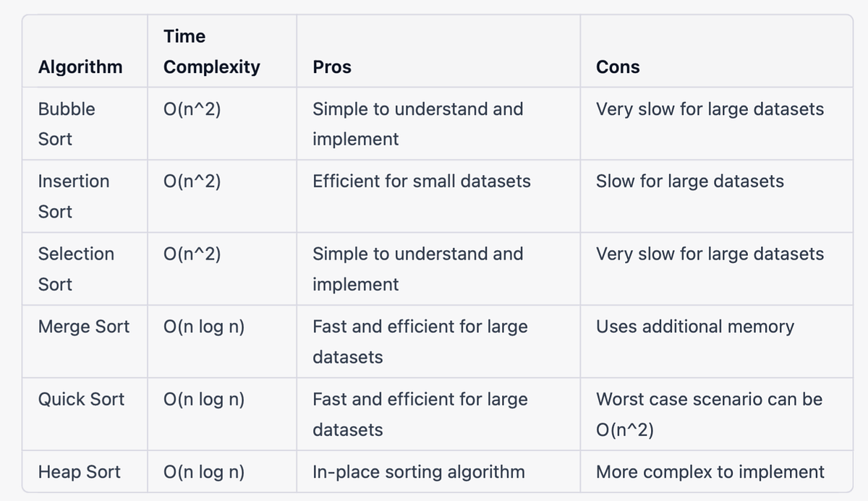Click 'Slow for large datasets' in Insertion row
The image size is (868, 501).
click(690, 181)
